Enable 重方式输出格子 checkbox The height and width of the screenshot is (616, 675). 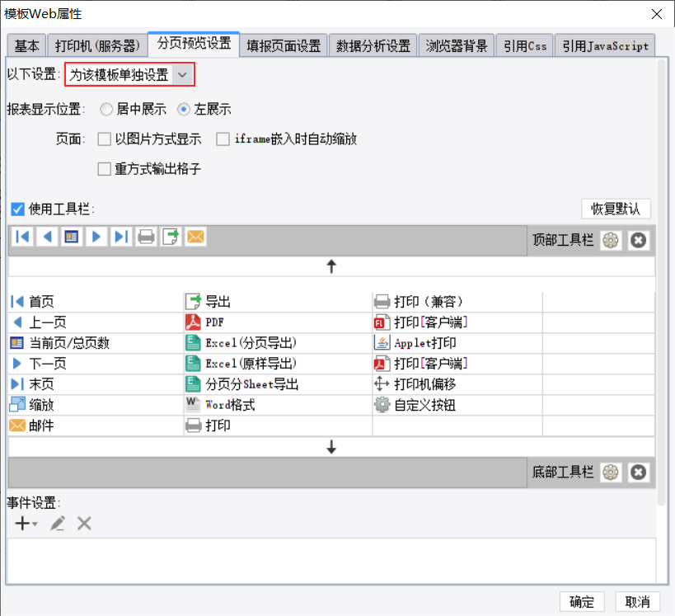tap(104, 169)
